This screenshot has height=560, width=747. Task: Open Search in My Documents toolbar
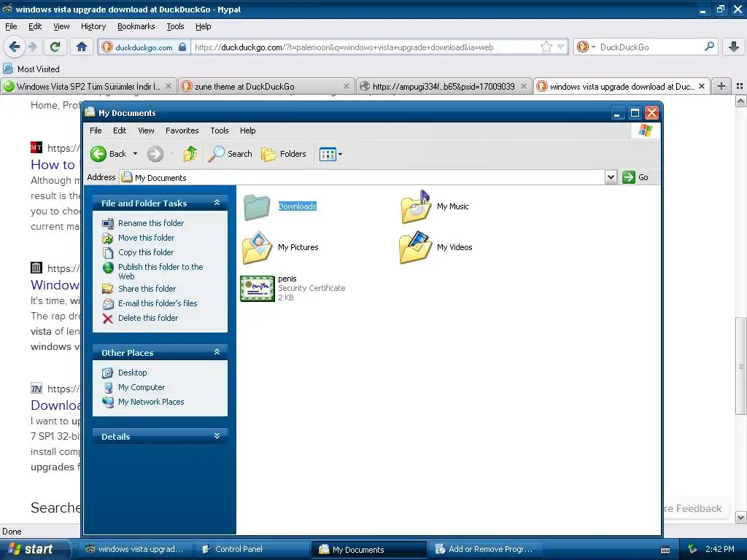pos(230,154)
